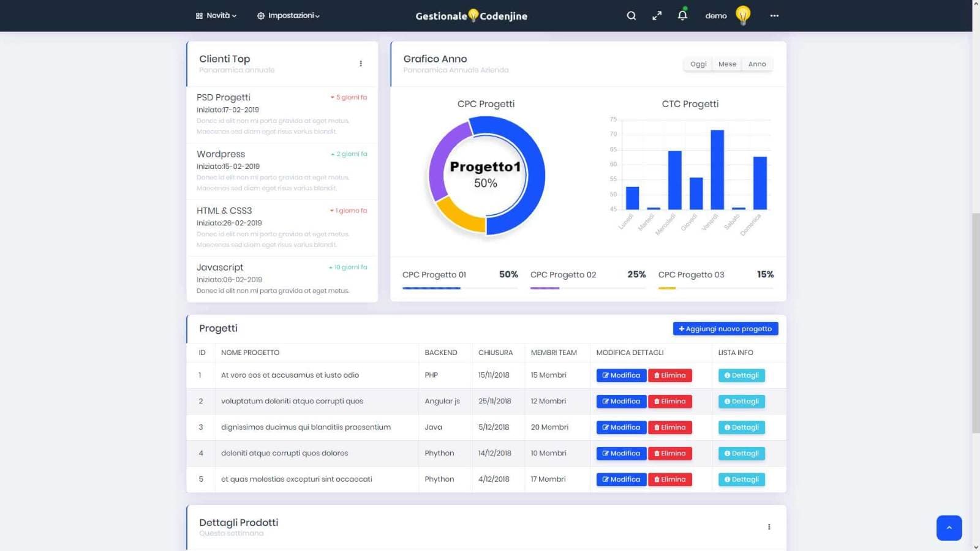Select the Wordpress client entry
The image size is (980, 551).
[282, 171]
